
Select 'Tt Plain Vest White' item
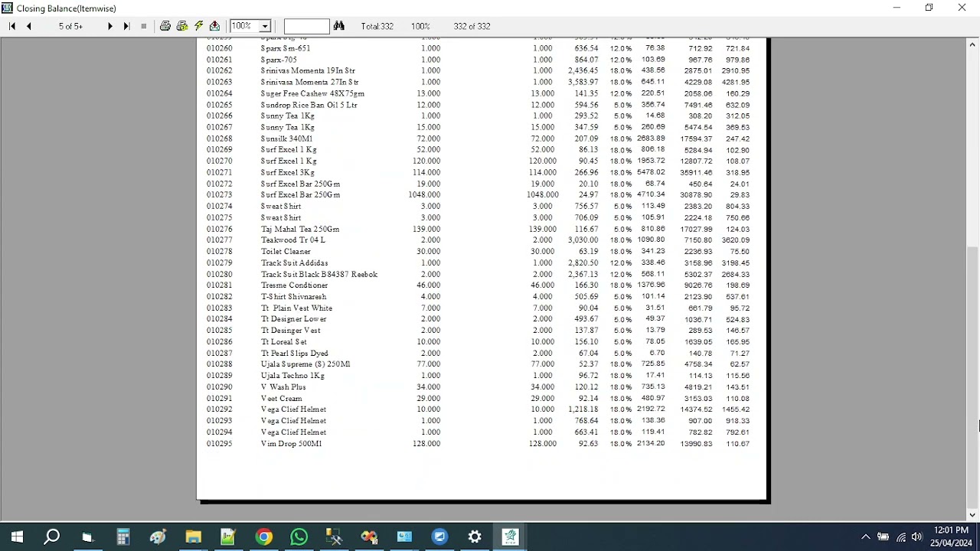[x=296, y=308]
